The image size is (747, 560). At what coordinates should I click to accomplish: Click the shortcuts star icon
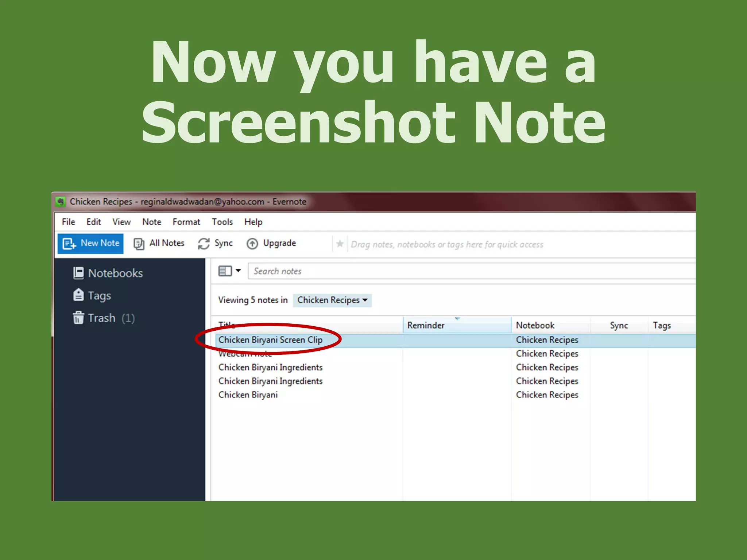[x=340, y=244]
